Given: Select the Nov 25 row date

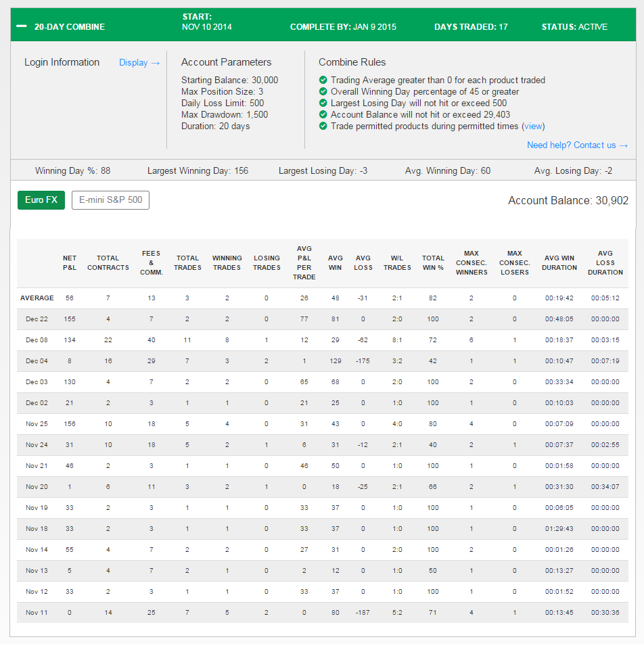Looking at the screenshot, I should coord(37,423).
